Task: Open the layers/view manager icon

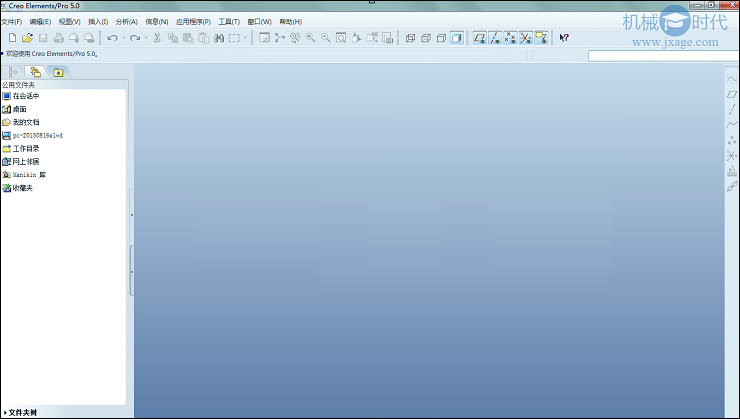Action: tap(387, 38)
